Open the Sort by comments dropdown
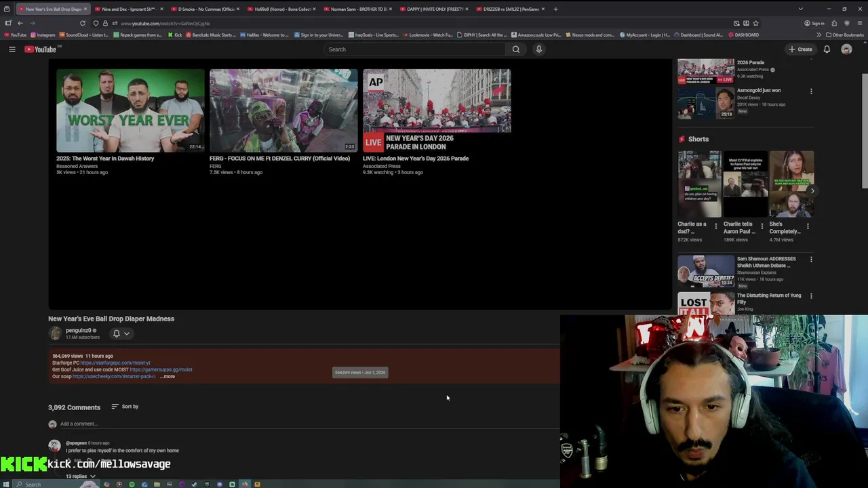This screenshot has height=488, width=868. coord(125,407)
